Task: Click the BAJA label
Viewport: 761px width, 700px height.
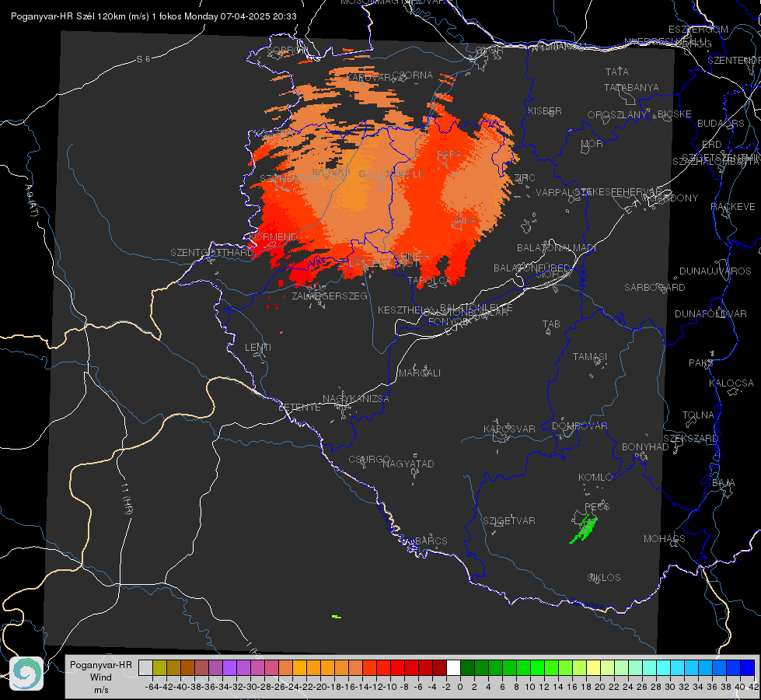Action: click(x=724, y=483)
